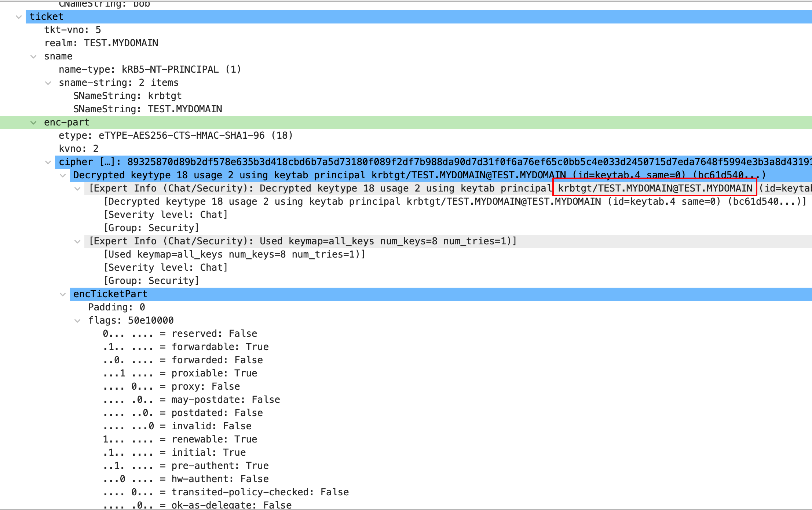Collapse the encTicketPart chevron
The image size is (812, 510).
point(63,294)
